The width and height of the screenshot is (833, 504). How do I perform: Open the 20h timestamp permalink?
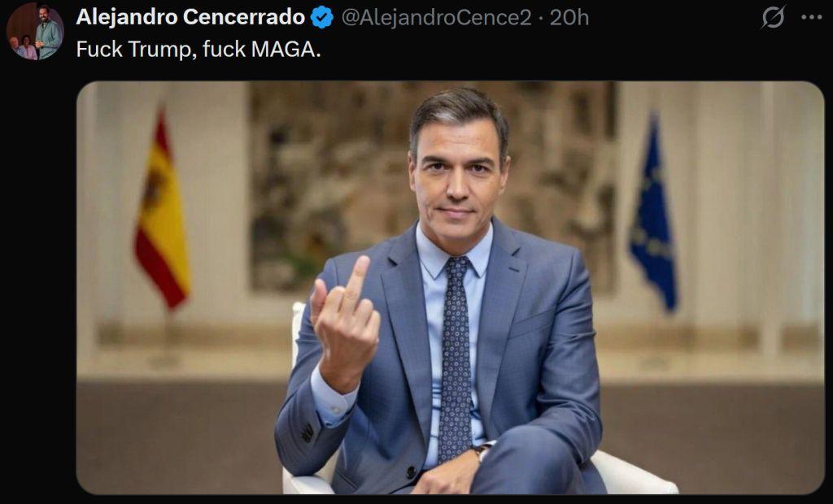pyautogui.click(x=569, y=18)
